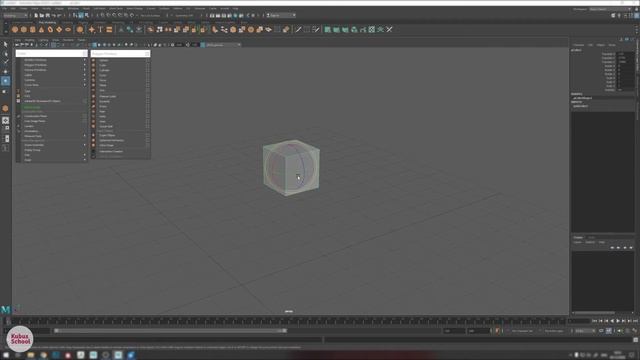The height and width of the screenshot is (360, 640).
Task: Open the Windows menu
Action: point(73,8)
